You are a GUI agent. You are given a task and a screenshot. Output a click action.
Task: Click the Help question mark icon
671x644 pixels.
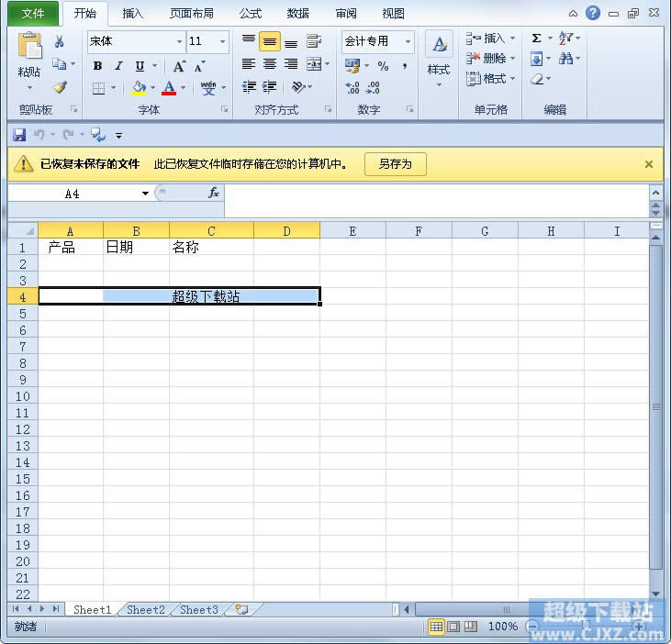tap(593, 13)
